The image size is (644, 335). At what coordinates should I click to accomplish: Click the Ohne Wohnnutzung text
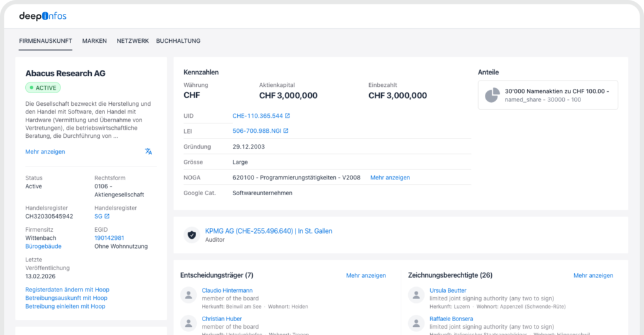(x=121, y=246)
